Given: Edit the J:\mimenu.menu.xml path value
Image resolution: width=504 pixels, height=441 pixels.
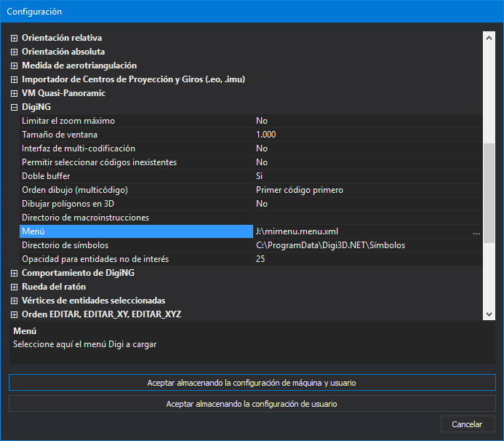Looking at the screenshot, I should click(363, 231).
